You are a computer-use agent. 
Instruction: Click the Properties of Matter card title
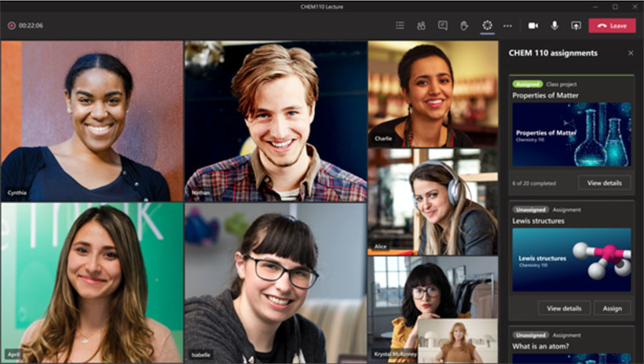click(545, 95)
